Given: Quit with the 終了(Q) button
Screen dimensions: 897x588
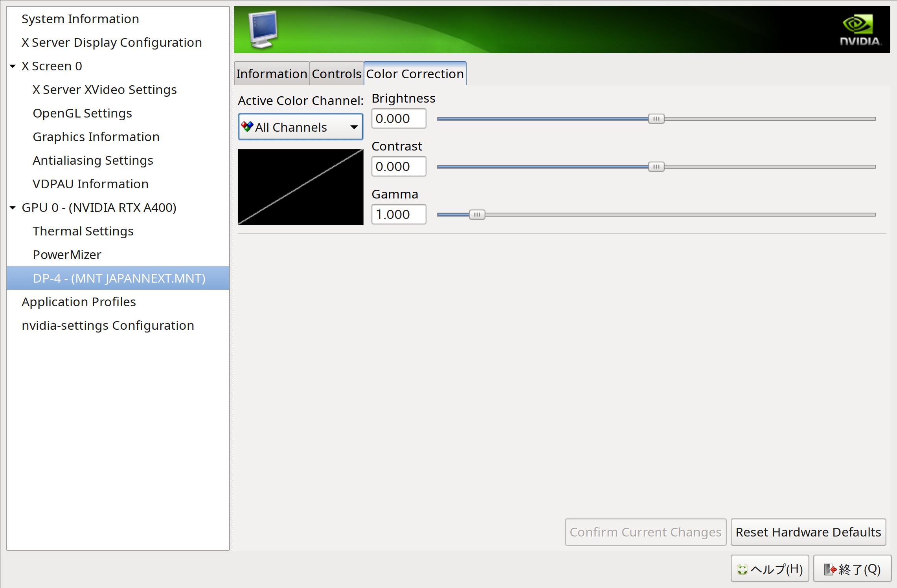Looking at the screenshot, I should pos(852,568).
